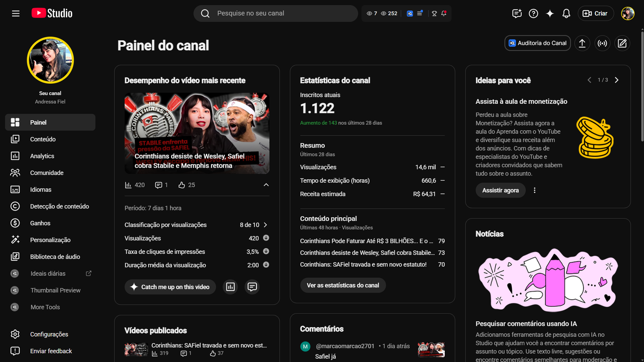
Task: Expand the Classificação por visualizações chevron
Action: tap(265, 225)
